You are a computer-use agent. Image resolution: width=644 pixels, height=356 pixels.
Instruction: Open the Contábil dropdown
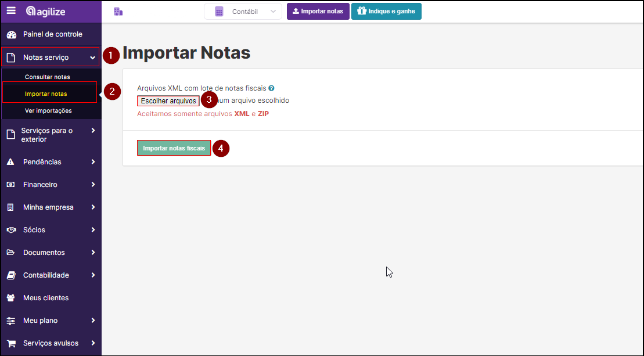[243, 12]
